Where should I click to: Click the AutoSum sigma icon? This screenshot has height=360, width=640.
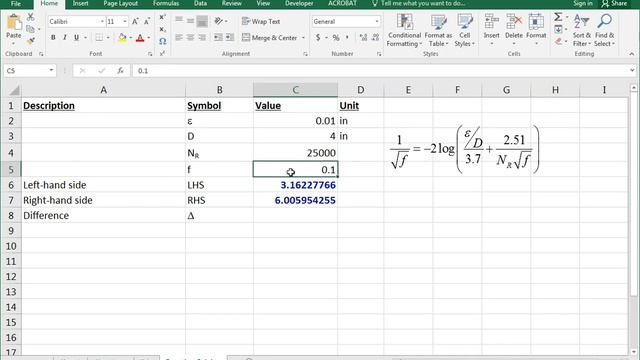tap(558, 17)
